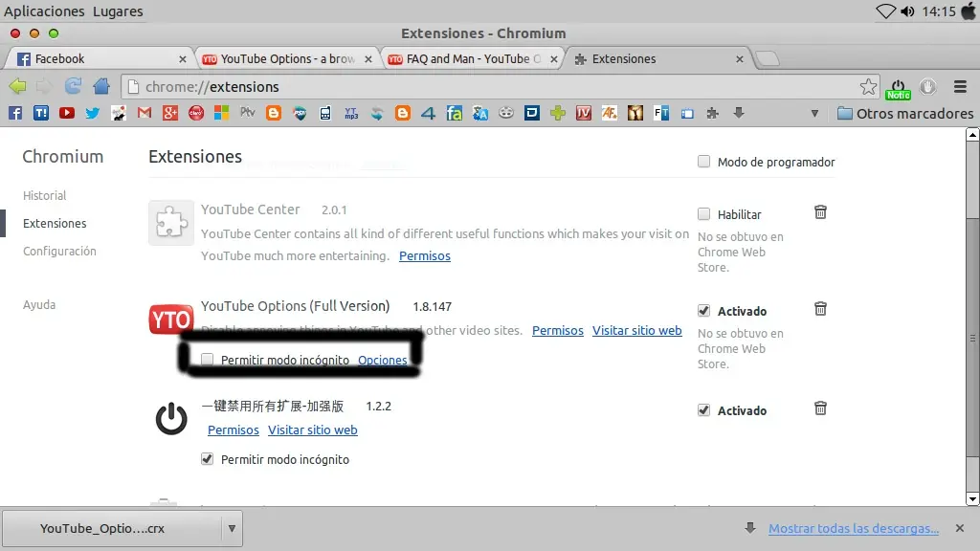Click the clock showing 14:15
Image resolution: width=980 pixels, height=551 pixels.
(x=939, y=11)
